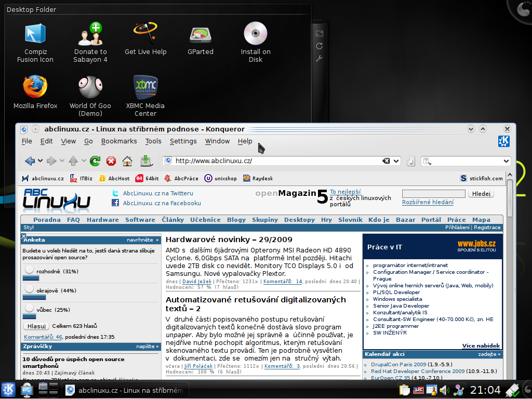532x399 pixels.
Task: Click the KDE logo in Konqueror's menu bar
Action: pos(504,141)
